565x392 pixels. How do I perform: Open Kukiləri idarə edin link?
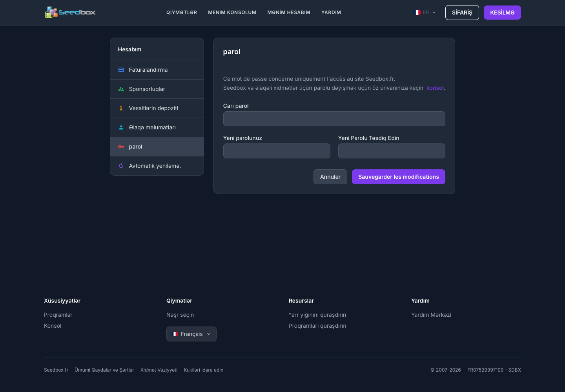coord(204,370)
